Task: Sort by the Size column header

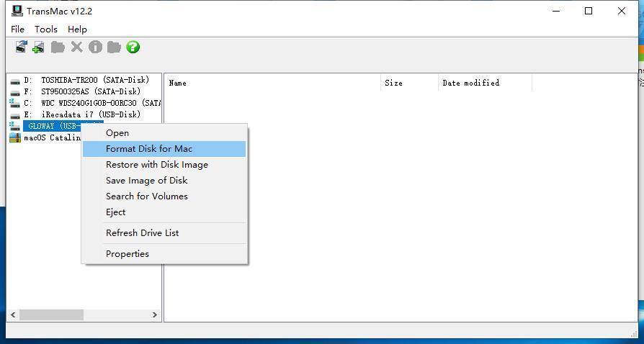Action: click(x=409, y=83)
